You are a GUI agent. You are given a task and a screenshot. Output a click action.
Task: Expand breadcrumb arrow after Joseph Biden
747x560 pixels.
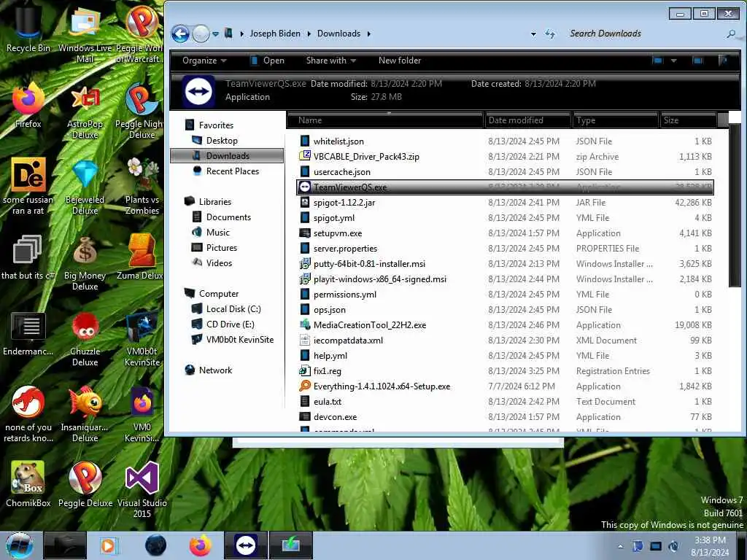click(x=309, y=34)
